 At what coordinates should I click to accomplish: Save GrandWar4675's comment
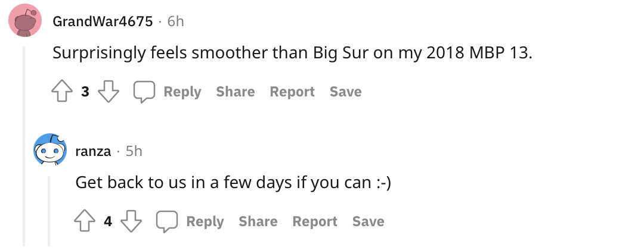point(345,92)
